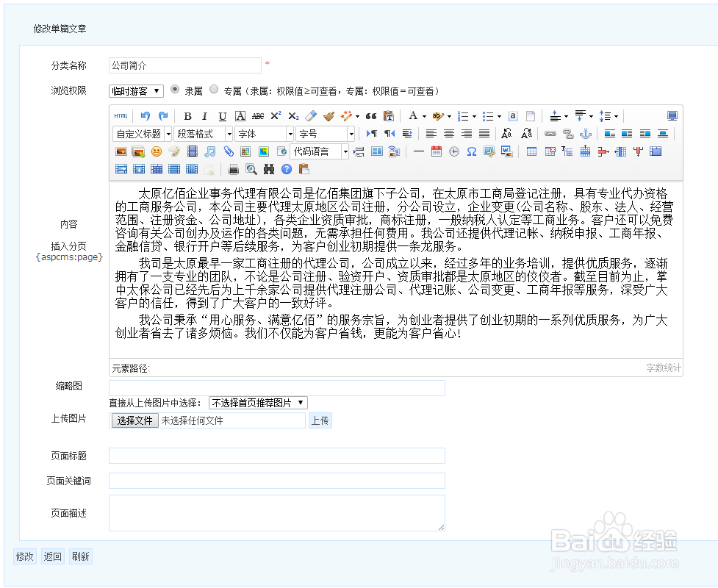Switch the editor to full screen mode

(x=671, y=115)
